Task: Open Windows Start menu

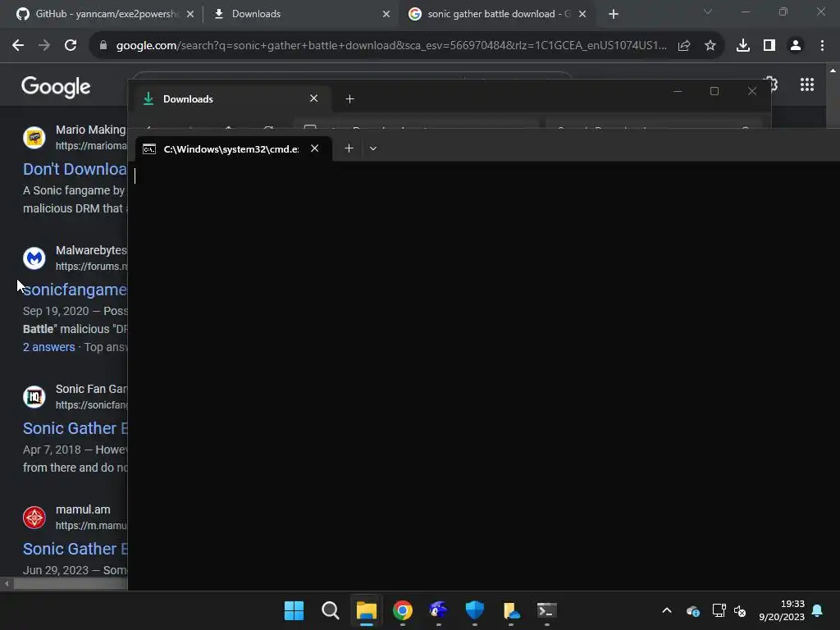Action: (x=294, y=610)
